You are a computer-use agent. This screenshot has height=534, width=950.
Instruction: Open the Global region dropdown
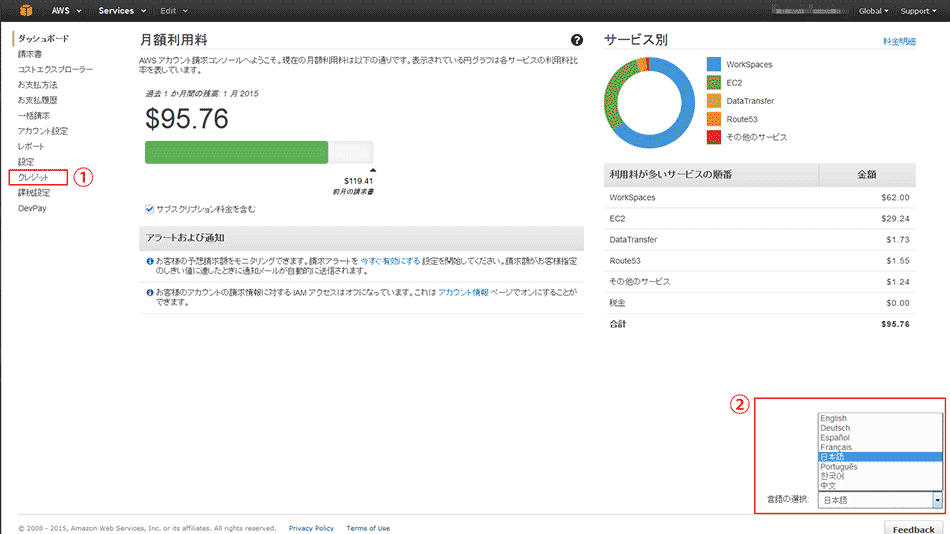(873, 11)
